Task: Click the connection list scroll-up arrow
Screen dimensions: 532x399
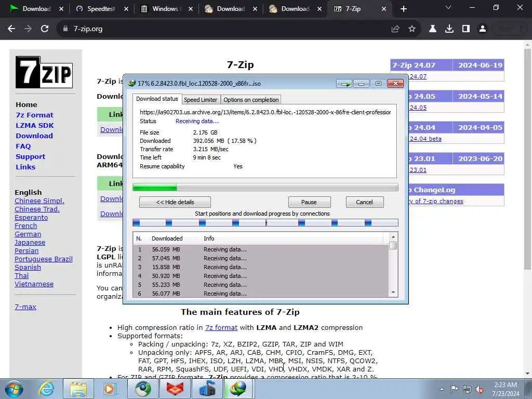Action: point(393,237)
